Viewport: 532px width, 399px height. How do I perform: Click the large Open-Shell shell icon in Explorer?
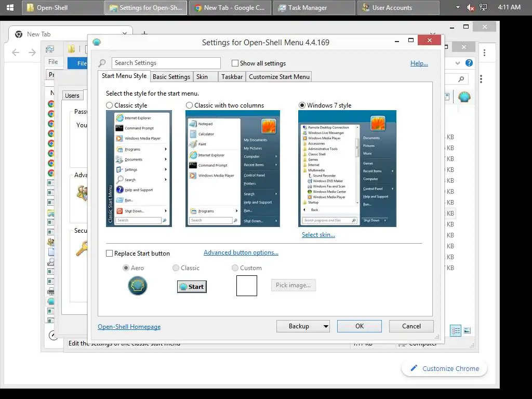point(464,97)
